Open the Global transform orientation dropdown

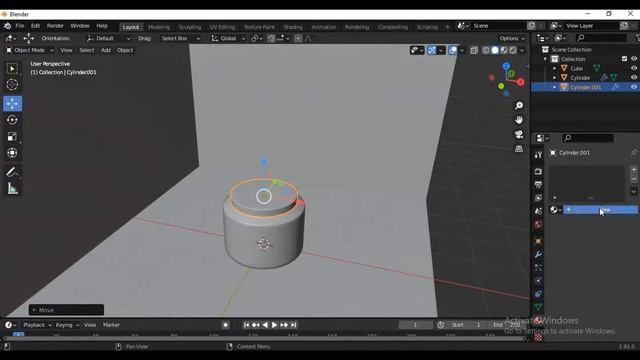228,38
